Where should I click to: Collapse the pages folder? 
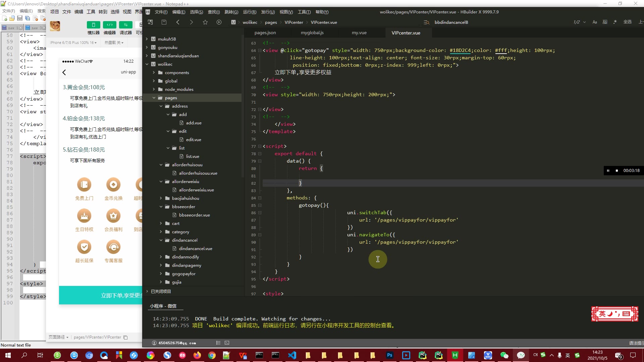[154, 98]
